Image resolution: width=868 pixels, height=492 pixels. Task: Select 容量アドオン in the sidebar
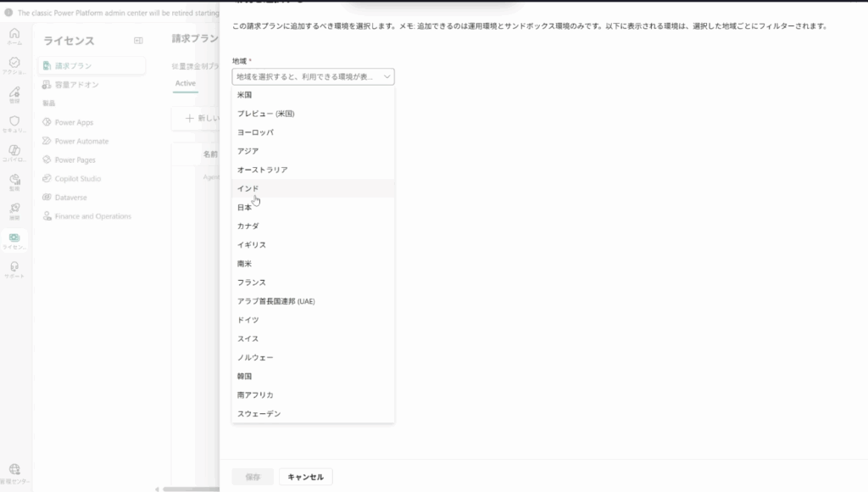(76, 85)
